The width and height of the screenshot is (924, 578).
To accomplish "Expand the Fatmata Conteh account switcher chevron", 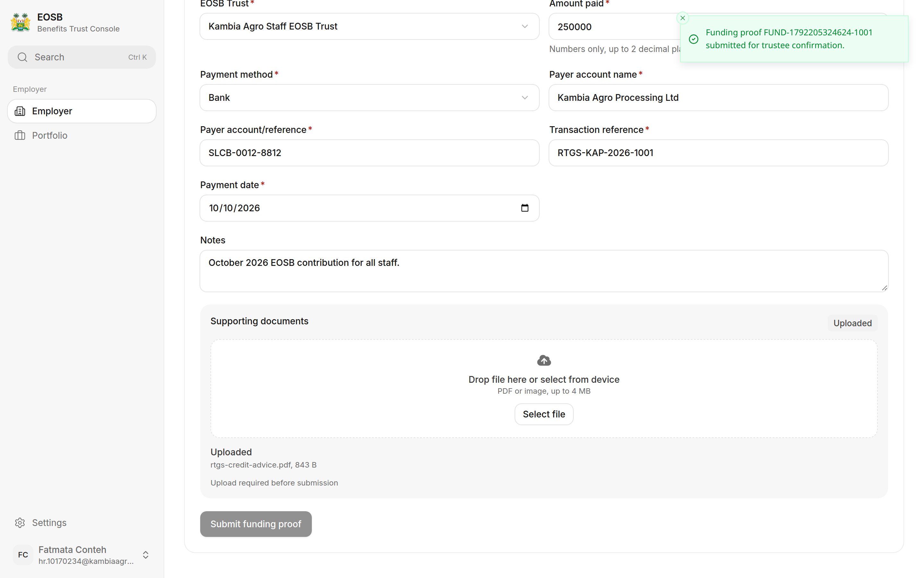I will [145, 555].
